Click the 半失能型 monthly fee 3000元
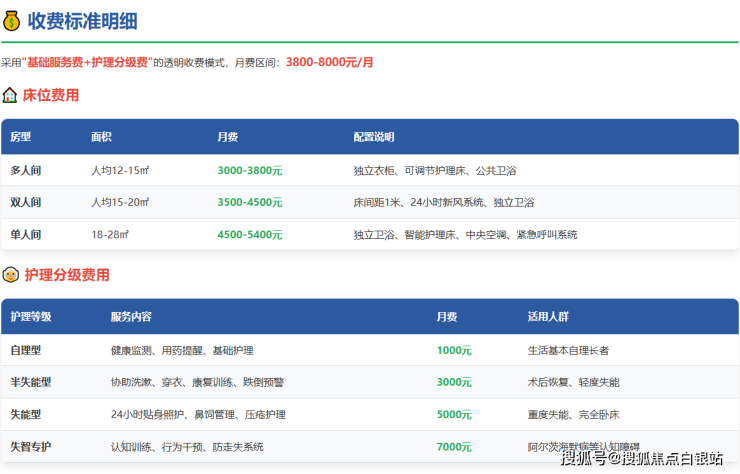Viewport: 740px width, 474px height. pyautogui.click(x=454, y=382)
